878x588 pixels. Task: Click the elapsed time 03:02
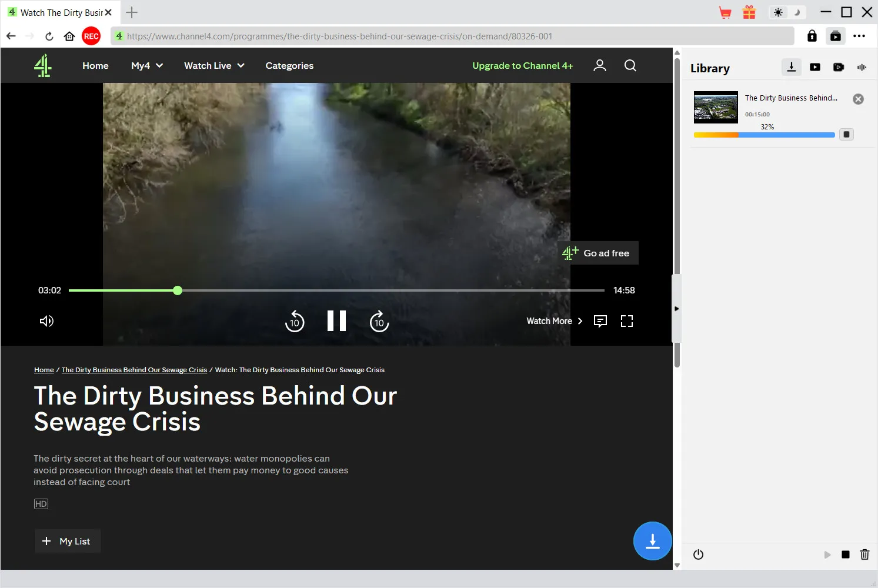(x=49, y=290)
